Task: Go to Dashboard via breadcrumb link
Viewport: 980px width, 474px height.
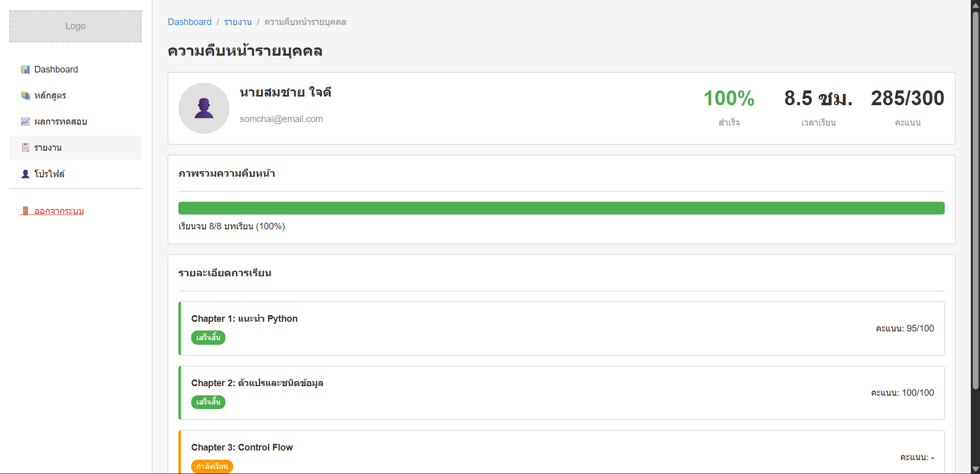Action: 189,22
